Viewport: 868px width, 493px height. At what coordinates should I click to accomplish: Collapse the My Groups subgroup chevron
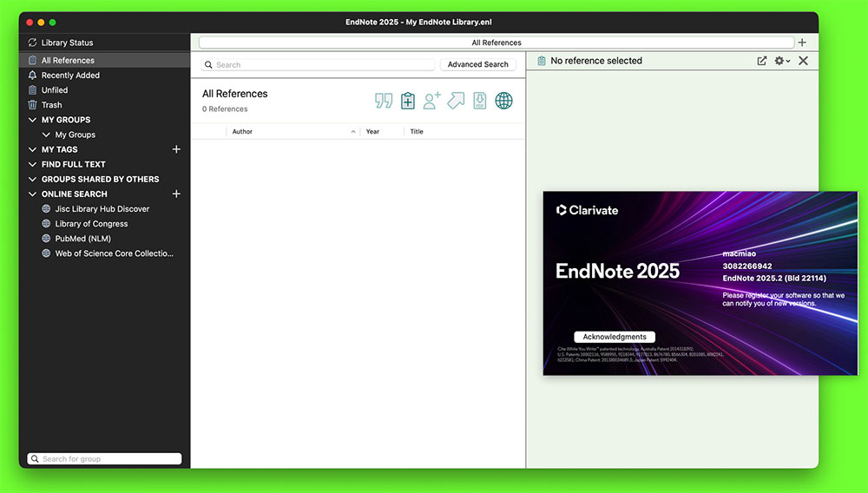click(46, 135)
